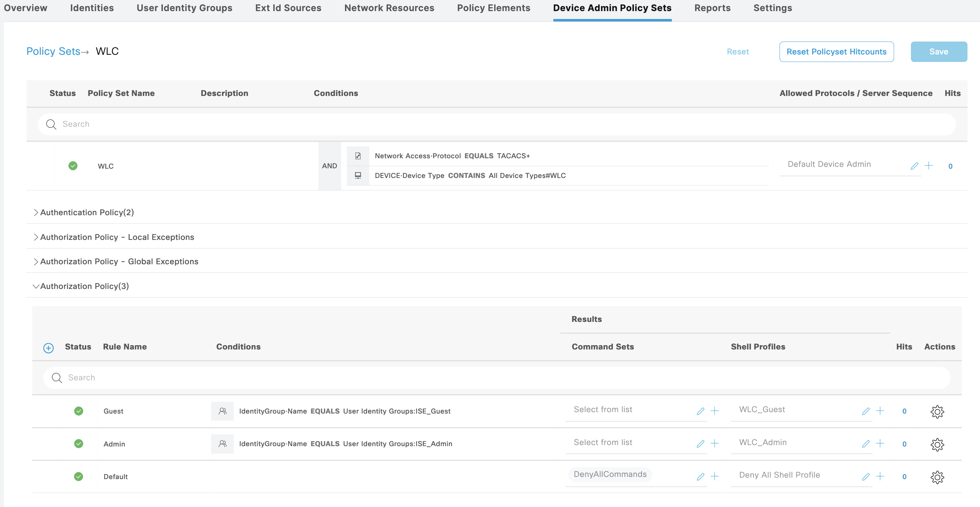Open the Network Resources tab
The image size is (980, 507).
[389, 8]
